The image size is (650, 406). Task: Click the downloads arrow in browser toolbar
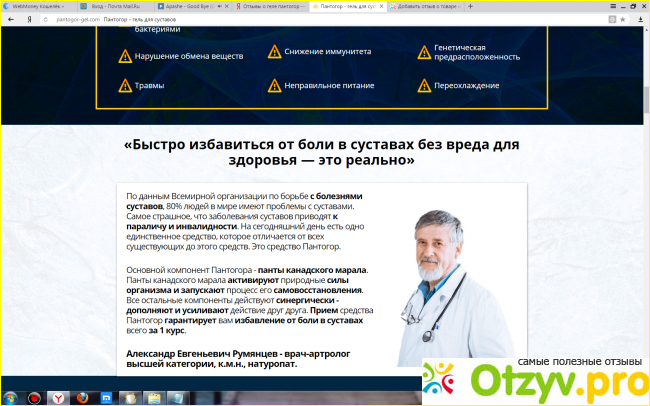(638, 18)
